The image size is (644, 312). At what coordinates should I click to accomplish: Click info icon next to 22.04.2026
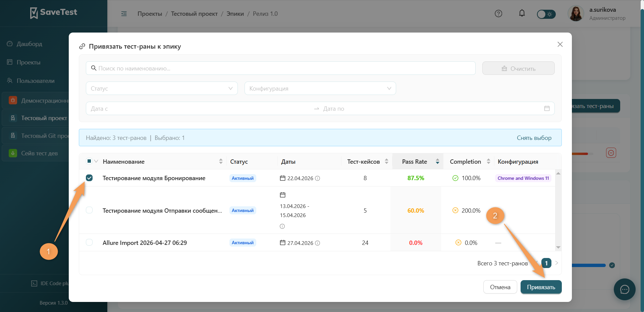pyautogui.click(x=318, y=178)
